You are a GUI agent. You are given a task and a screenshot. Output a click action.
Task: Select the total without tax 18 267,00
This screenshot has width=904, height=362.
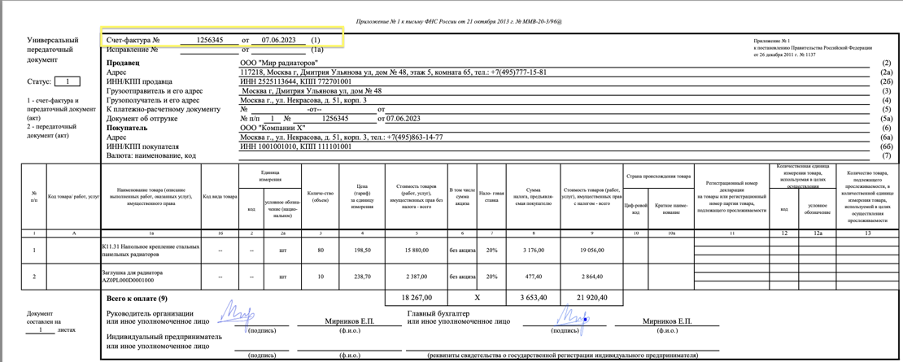click(x=416, y=297)
